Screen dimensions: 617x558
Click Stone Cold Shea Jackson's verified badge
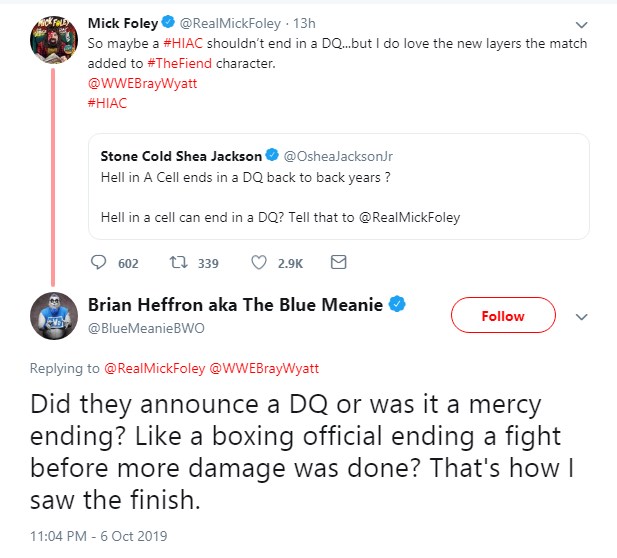click(x=272, y=156)
